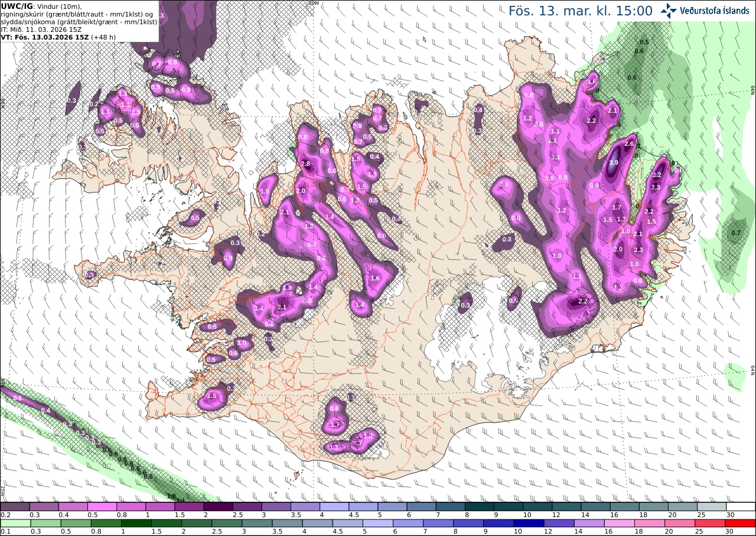Click the 2.7 snowfall value near the south coast
Viewport: 756px width, 536px height.
pyautogui.click(x=357, y=443)
